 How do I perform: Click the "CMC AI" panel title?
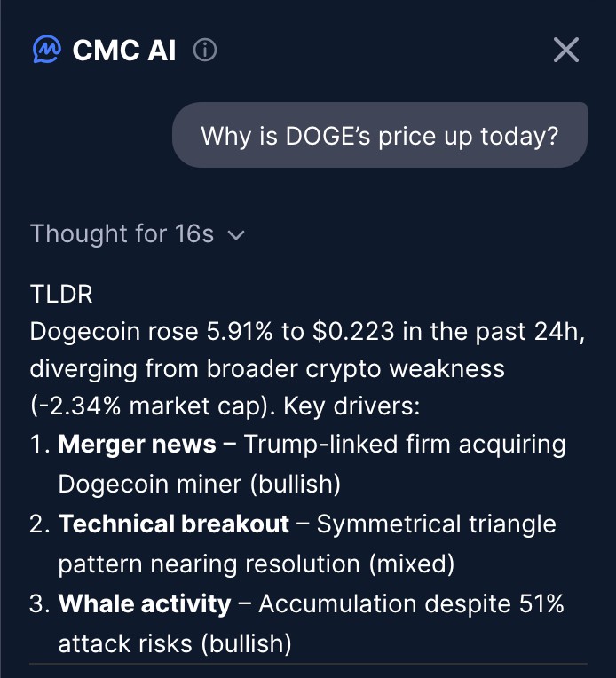[123, 51]
